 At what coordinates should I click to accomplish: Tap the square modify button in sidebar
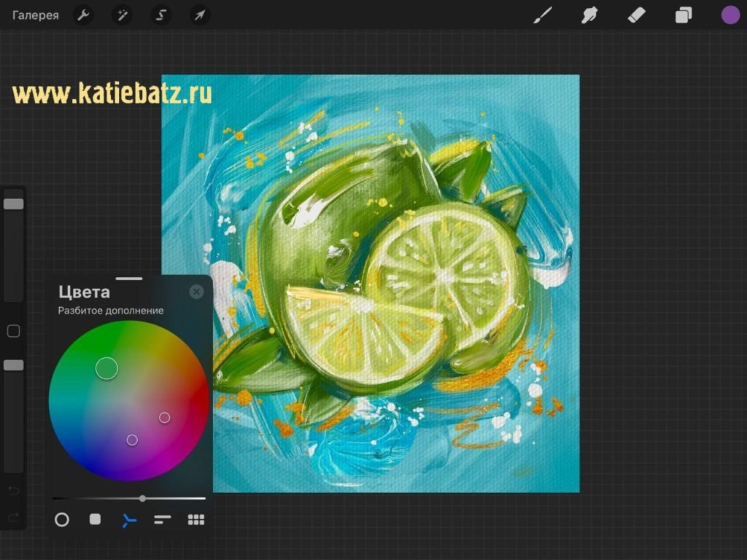click(x=13, y=332)
